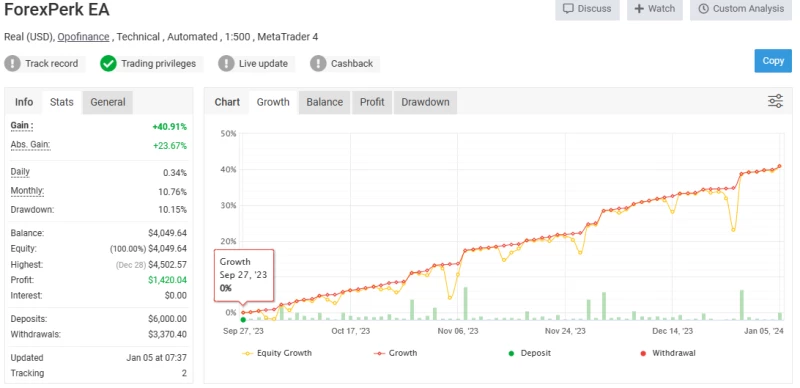The image size is (800, 388).
Task: Click the gain value +40.91%
Action: pyautogui.click(x=169, y=127)
